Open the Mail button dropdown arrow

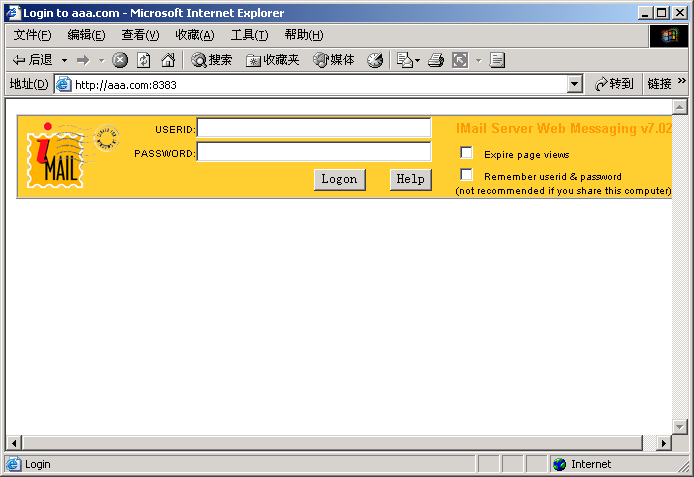(417, 60)
